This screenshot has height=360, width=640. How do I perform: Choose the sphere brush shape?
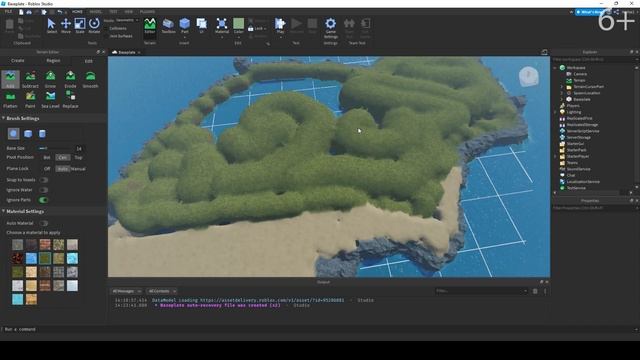pos(13,133)
